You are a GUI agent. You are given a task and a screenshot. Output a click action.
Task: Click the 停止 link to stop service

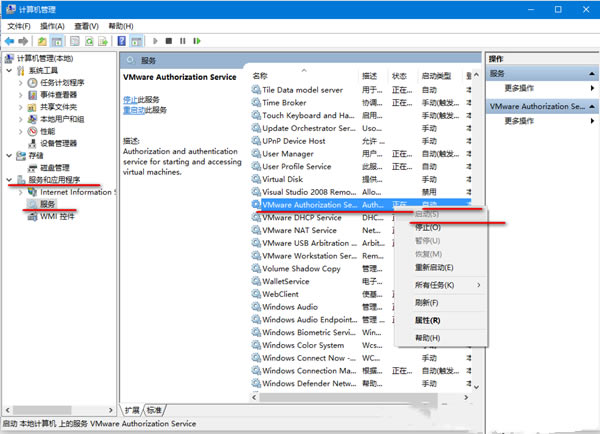130,100
